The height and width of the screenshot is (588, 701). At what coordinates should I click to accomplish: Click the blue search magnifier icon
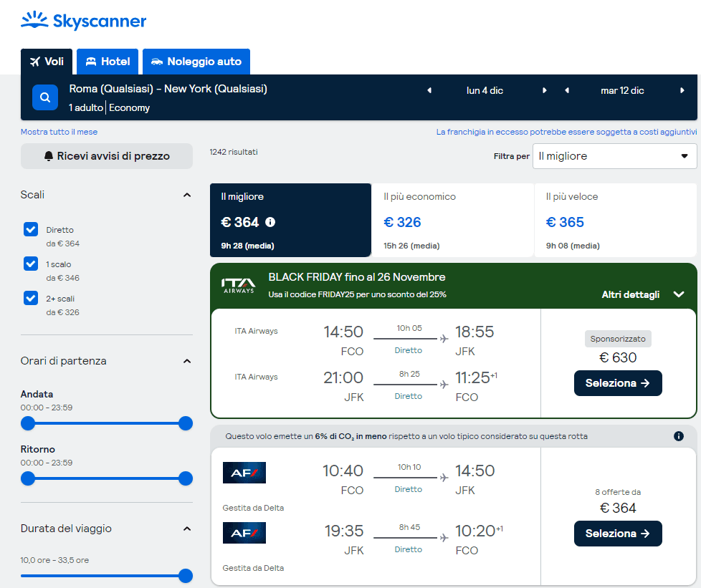pos(45,97)
